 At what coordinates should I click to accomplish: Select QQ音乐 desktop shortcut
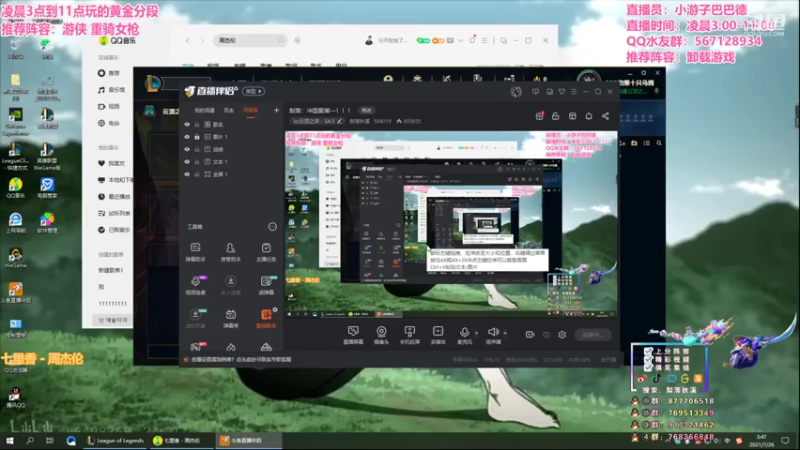coord(15,188)
